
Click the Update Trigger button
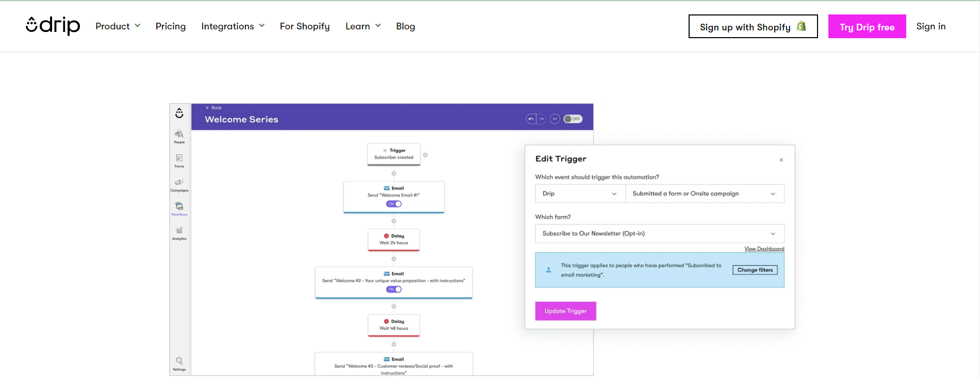pyautogui.click(x=565, y=311)
